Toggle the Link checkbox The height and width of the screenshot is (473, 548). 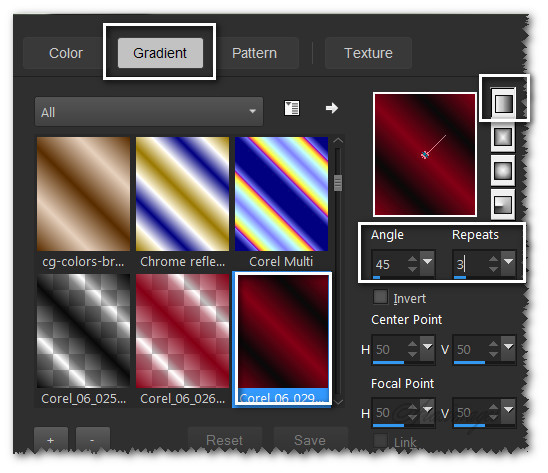[x=381, y=441]
